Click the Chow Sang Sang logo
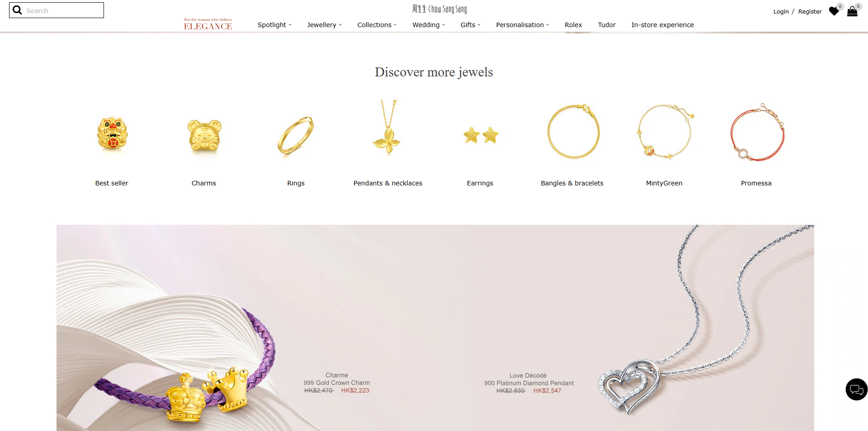Image resolution: width=868 pixels, height=431 pixels. click(439, 9)
